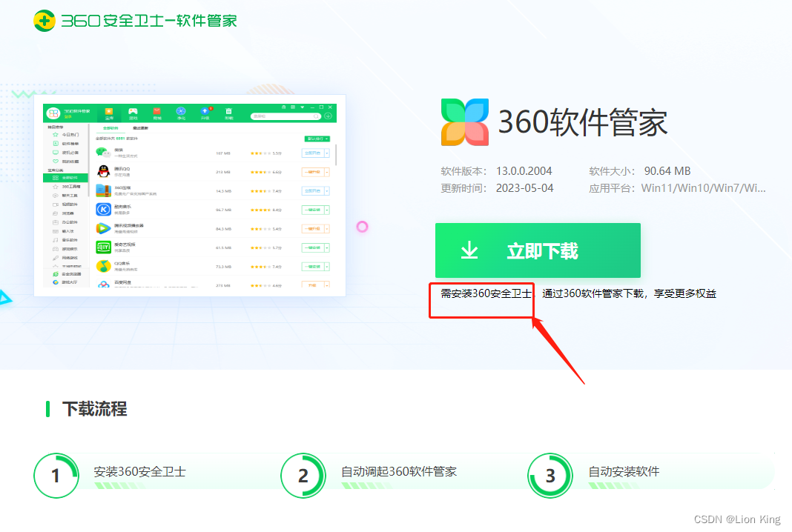Click the 需安装360安全卫士 notice text
This screenshot has width=792, height=532.
click(486, 293)
